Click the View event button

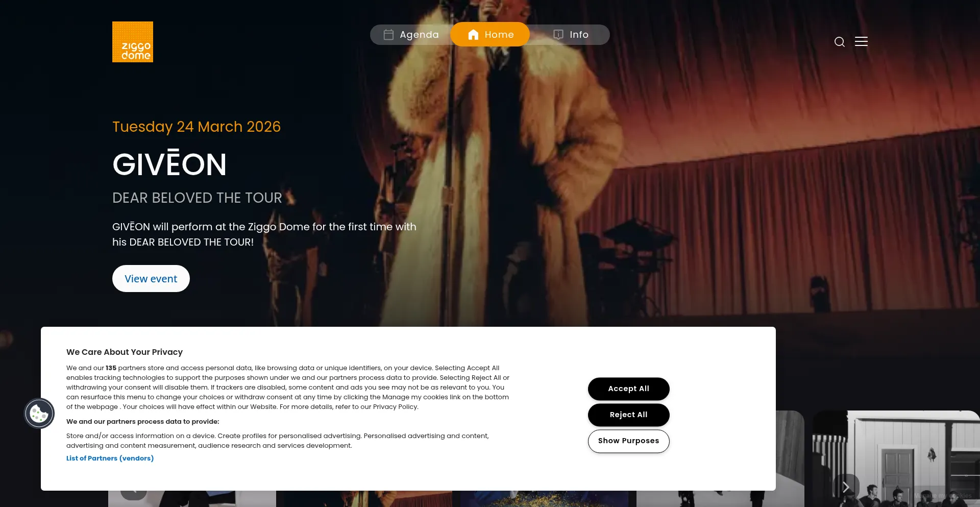coord(151,278)
